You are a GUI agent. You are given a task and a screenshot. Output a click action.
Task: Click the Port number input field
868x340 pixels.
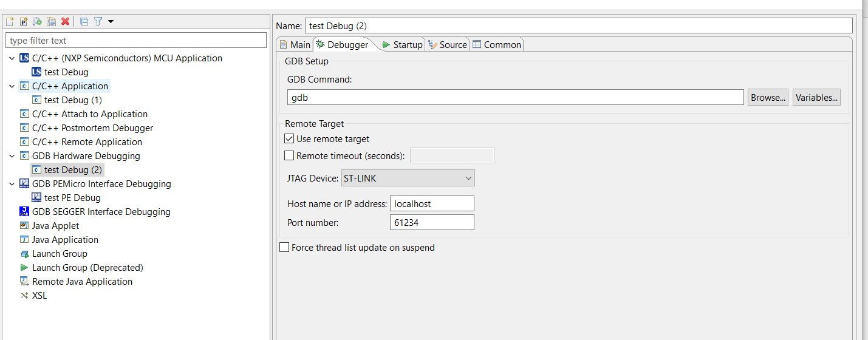[431, 223]
